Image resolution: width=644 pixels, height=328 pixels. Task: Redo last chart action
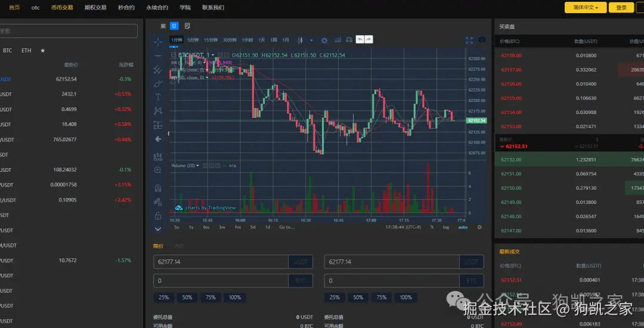tap(369, 39)
